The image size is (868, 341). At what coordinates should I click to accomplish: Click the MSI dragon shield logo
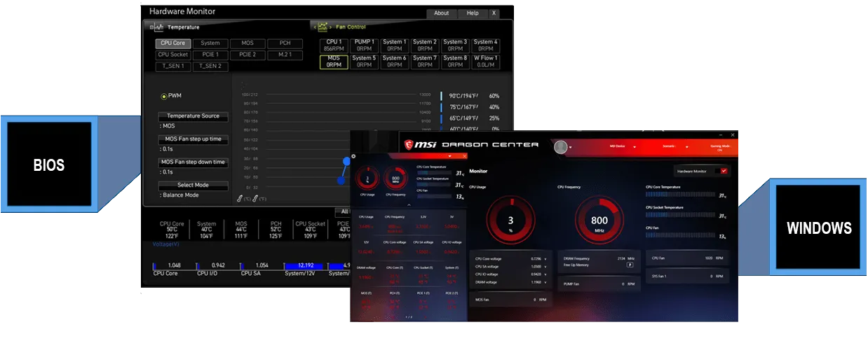410,145
